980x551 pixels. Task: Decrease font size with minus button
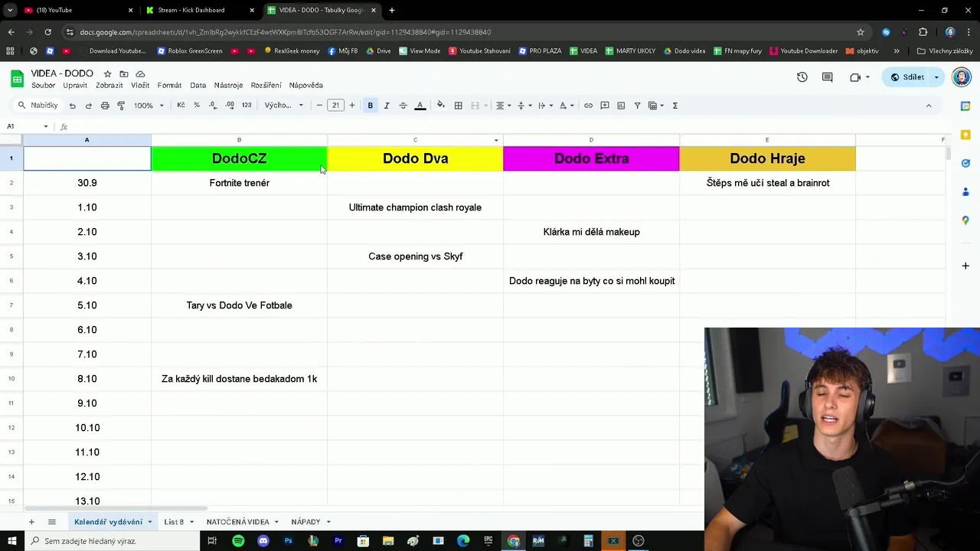click(319, 106)
